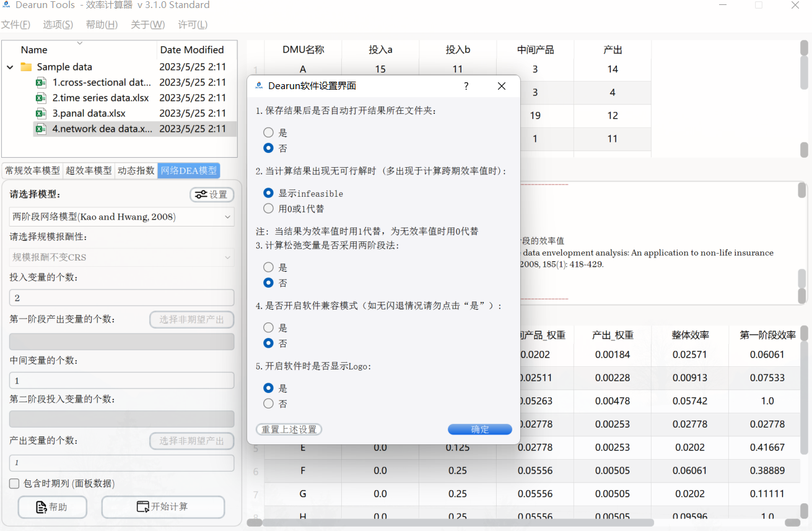Click the Excel icon beside 1.cross-sectional data
This screenshot has width=812, height=531.
click(41, 82)
